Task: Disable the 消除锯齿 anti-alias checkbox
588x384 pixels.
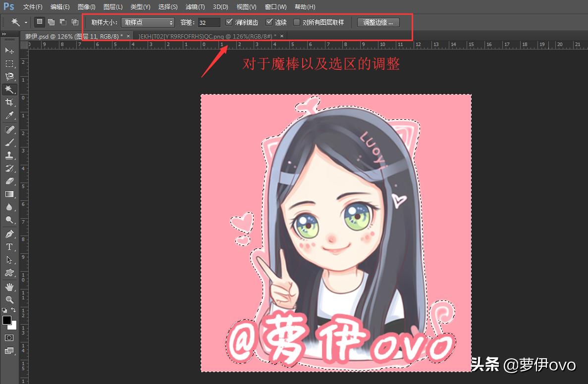Action: click(229, 22)
